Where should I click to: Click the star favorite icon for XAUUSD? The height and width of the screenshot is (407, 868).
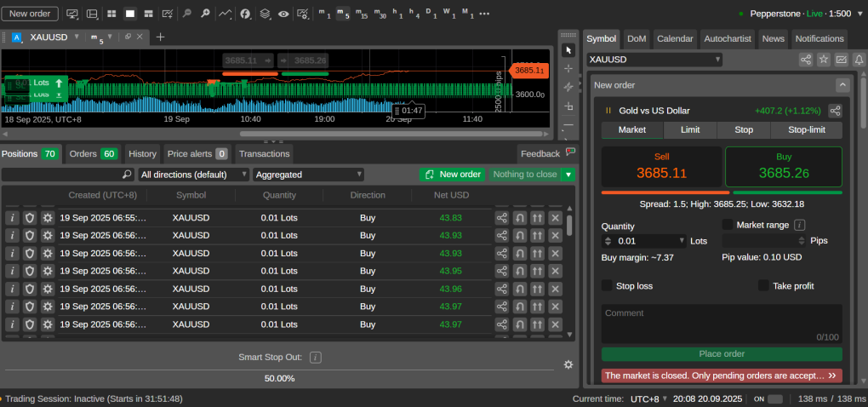[x=823, y=60]
